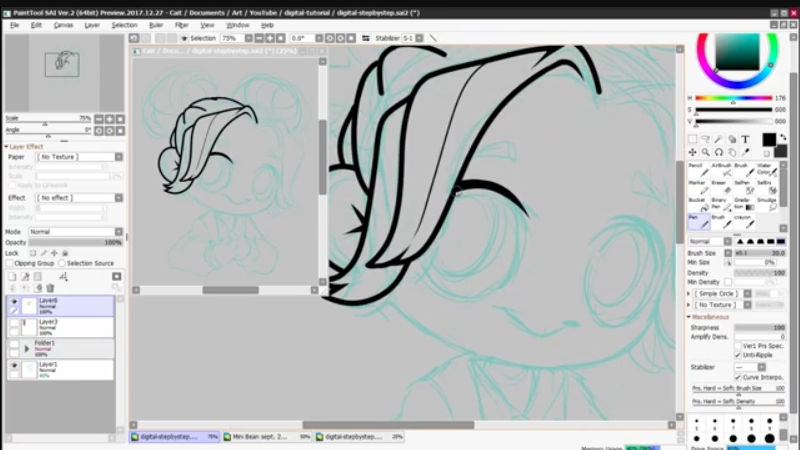This screenshot has width=800, height=450.
Task: Toggle the Anti-Ripple checkbox
Action: tap(738, 355)
